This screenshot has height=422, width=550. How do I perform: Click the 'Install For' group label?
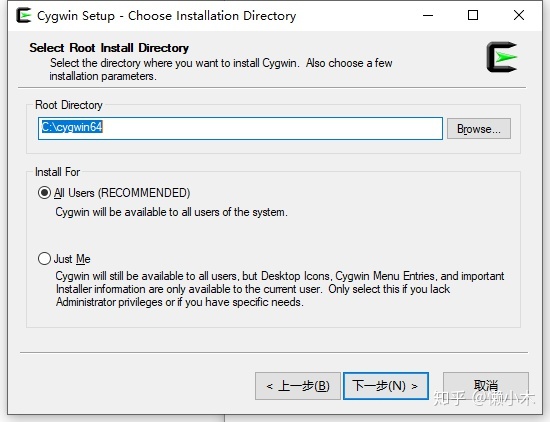(58, 172)
